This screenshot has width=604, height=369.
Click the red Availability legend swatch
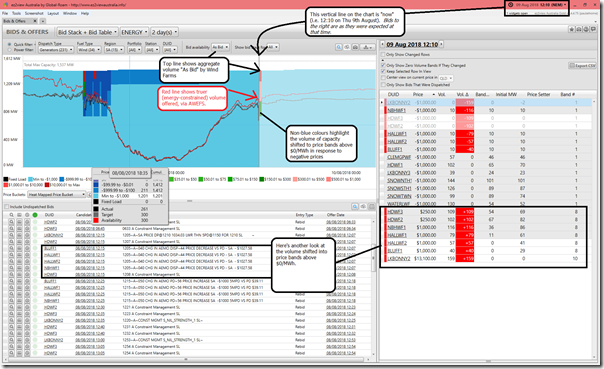pos(96,220)
